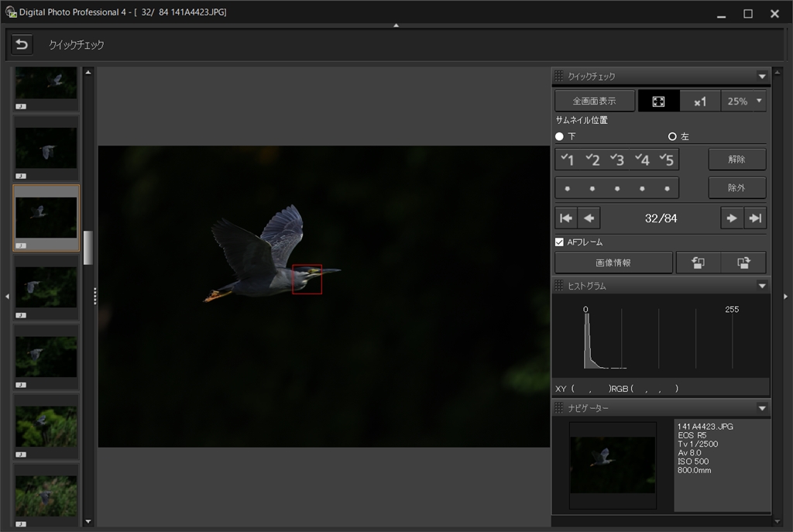Rotate the image left
The image size is (793, 532).
[x=697, y=263]
